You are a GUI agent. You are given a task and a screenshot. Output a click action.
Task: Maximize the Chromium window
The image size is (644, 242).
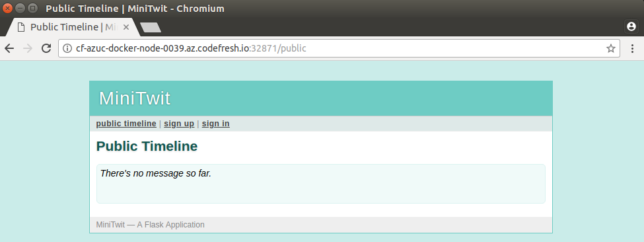coord(32,8)
